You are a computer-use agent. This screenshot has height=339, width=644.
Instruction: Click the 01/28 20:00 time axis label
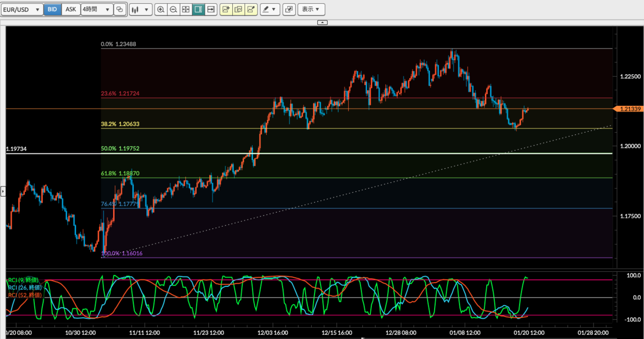click(592, 333)
